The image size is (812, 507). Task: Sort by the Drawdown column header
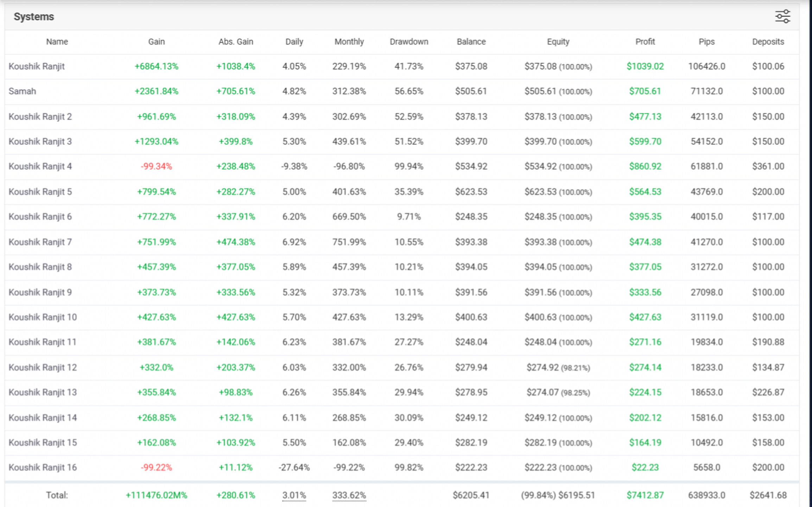[409, 42]
